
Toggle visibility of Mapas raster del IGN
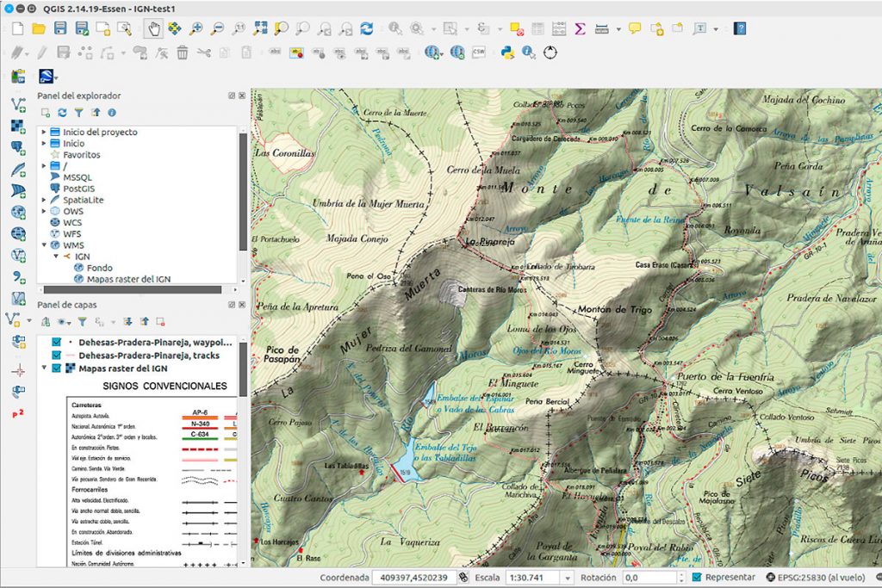tap(56, 368)
